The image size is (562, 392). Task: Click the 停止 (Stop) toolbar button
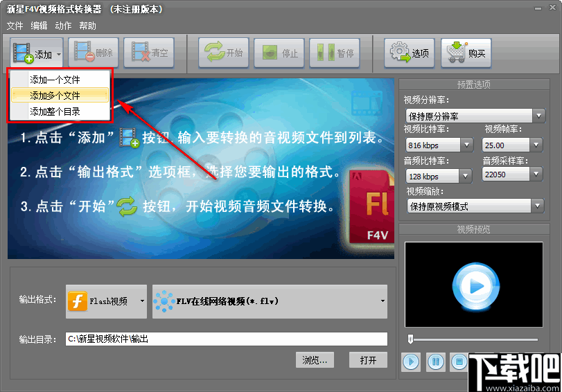pyautogui.click(x=279, y=53)
